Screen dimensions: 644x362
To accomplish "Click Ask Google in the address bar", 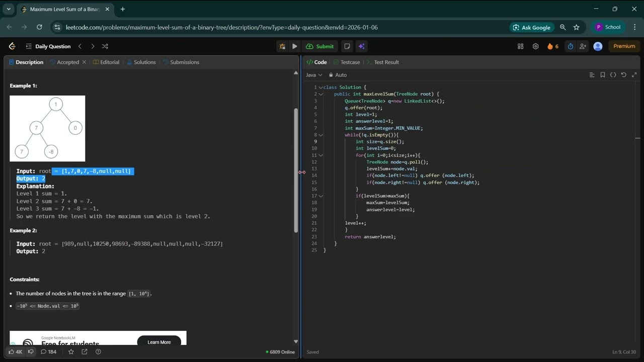I will click(532, 27).
